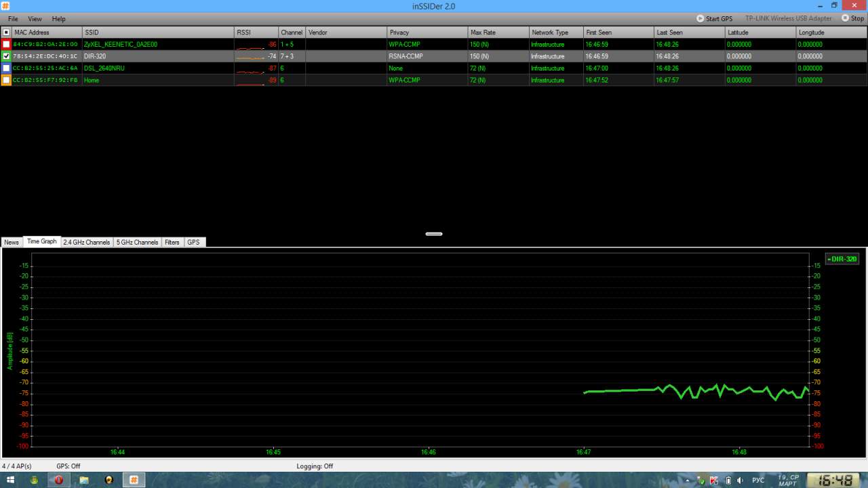Open the 16:48 clock in taskbar
868x488 pixels.
pos(835,480)
